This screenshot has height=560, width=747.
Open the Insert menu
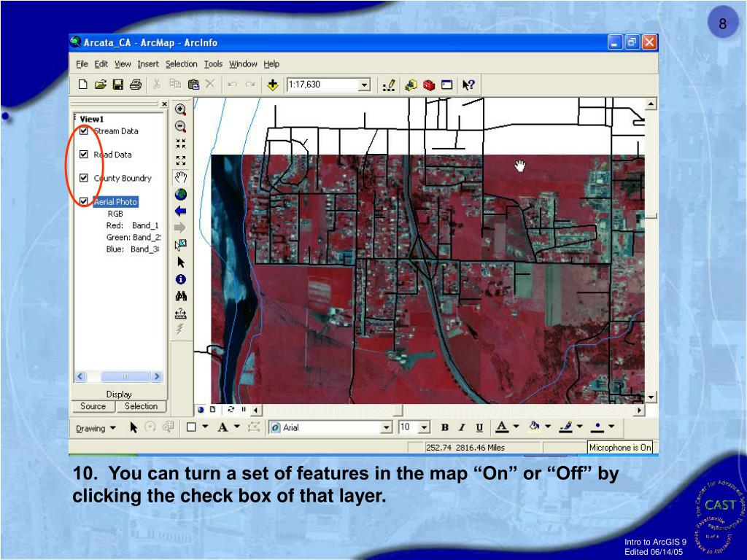click(147, 64)
